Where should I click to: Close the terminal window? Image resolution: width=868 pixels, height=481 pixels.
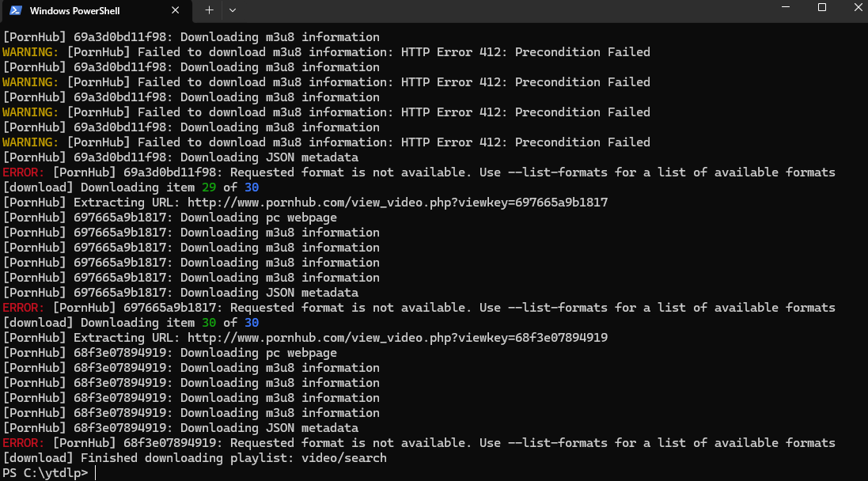tap(858, 7)
